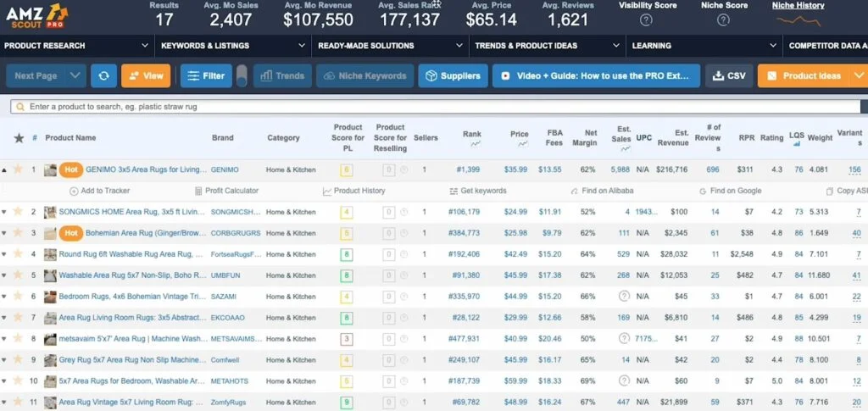868x411 pixels.
Task: Click the PL score 9 badge for ZomfyRugs
Action: click(x=347, y=403)
